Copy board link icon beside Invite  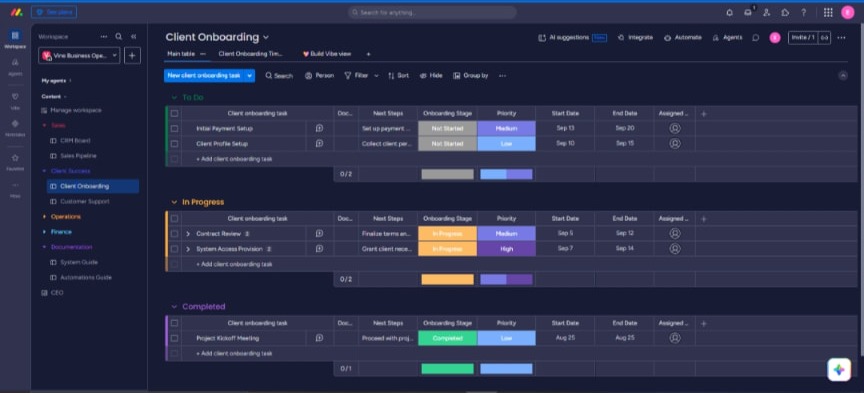tap(824, 37)
